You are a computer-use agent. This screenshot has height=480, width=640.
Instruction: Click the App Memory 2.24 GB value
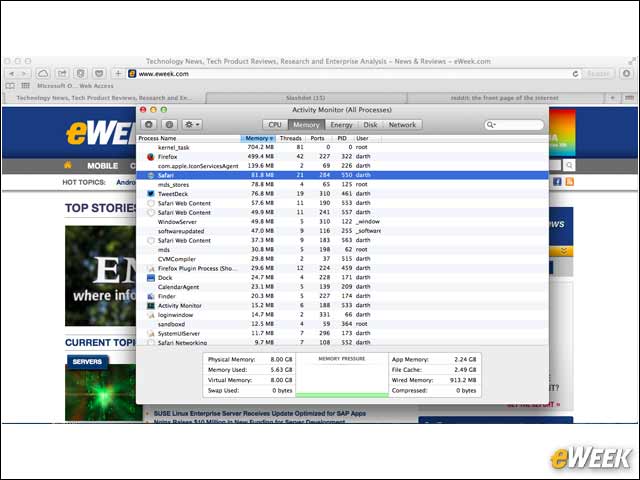click(465, 360)
